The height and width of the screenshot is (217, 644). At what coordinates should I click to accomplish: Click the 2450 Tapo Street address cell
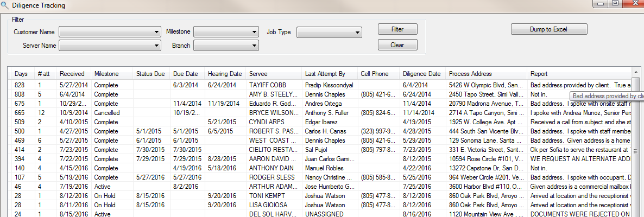click(487, 93)
